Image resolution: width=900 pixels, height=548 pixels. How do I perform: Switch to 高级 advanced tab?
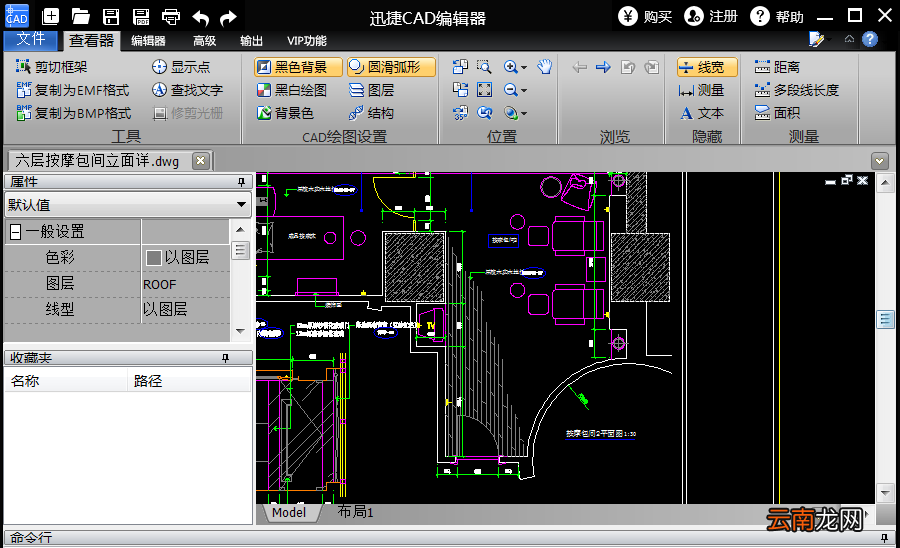tap(204, 41)
